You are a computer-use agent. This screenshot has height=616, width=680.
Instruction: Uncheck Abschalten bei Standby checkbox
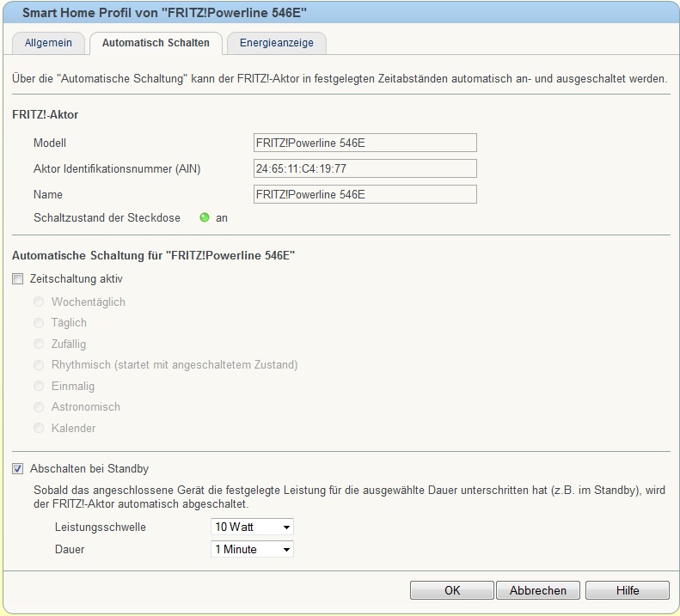coord(18,469)
